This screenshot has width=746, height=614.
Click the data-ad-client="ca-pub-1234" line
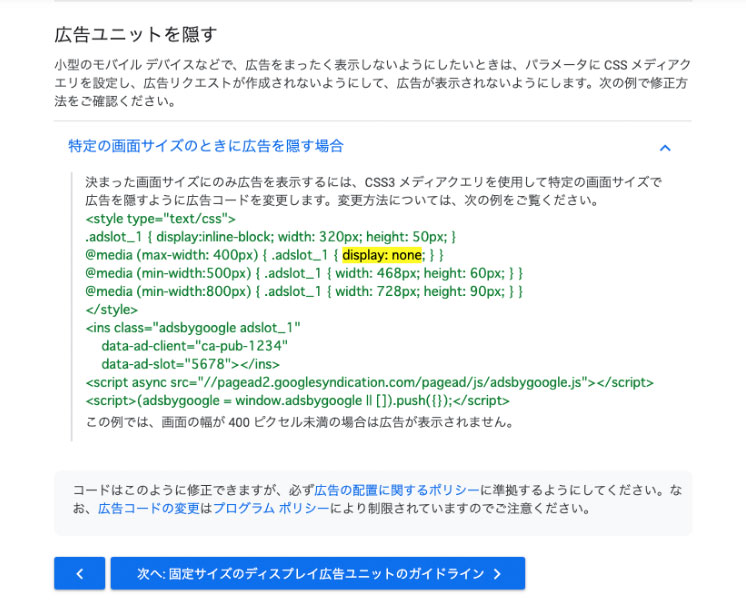[x=194, y=346]
